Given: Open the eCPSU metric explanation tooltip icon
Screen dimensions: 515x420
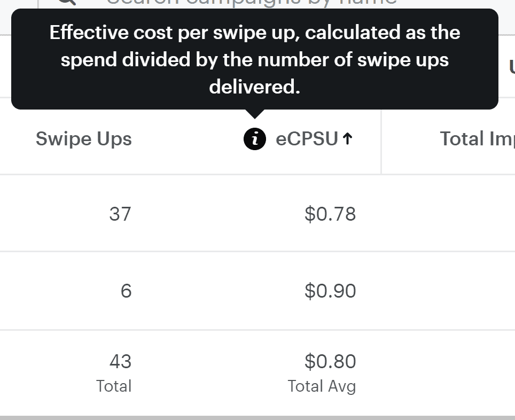Looking at the screenshot, I should [255, 139].
